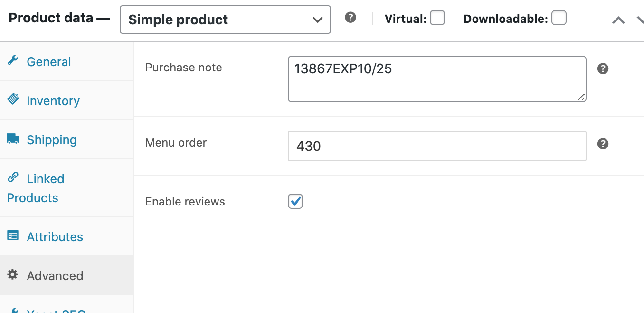
Task: Tick the Virtual checkbox
Action: 437,18
